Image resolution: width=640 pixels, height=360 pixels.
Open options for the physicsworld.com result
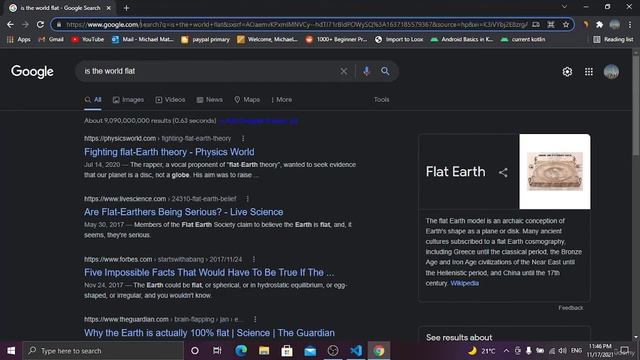click(243, 138)
